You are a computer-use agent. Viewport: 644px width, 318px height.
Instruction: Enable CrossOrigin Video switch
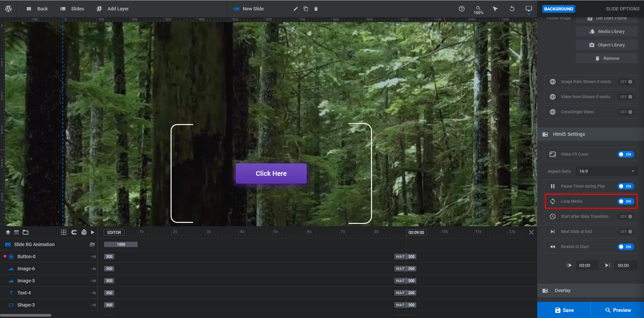pyautogui.click(x=626, y=112)
